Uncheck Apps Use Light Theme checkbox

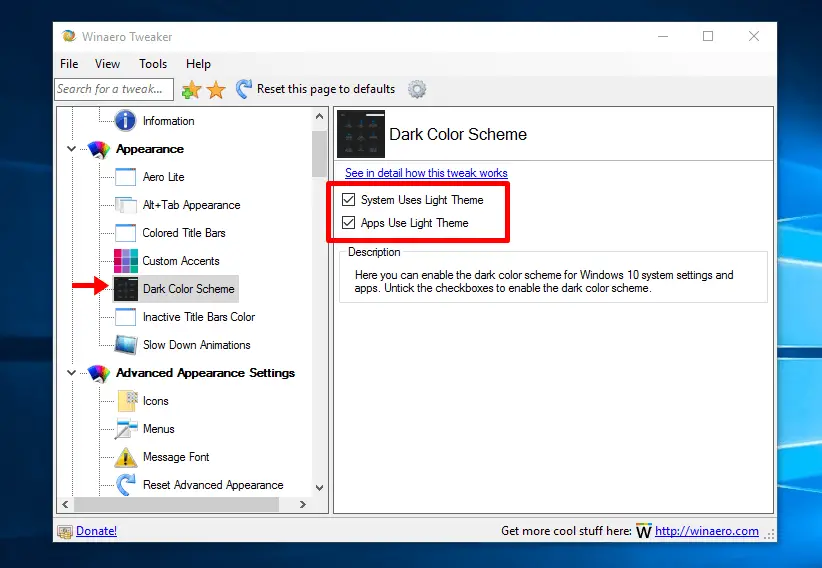[x=348, y=222]
